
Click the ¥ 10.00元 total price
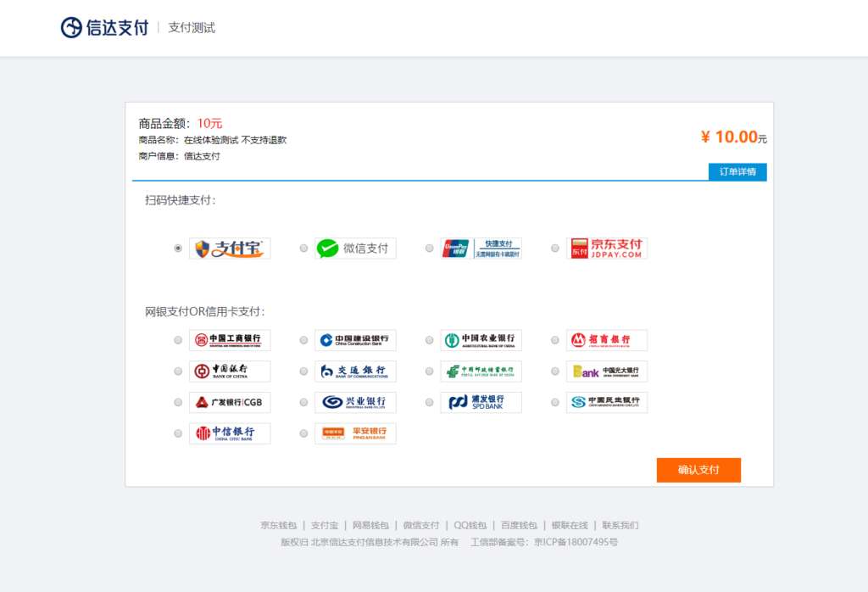pos(733,137)
